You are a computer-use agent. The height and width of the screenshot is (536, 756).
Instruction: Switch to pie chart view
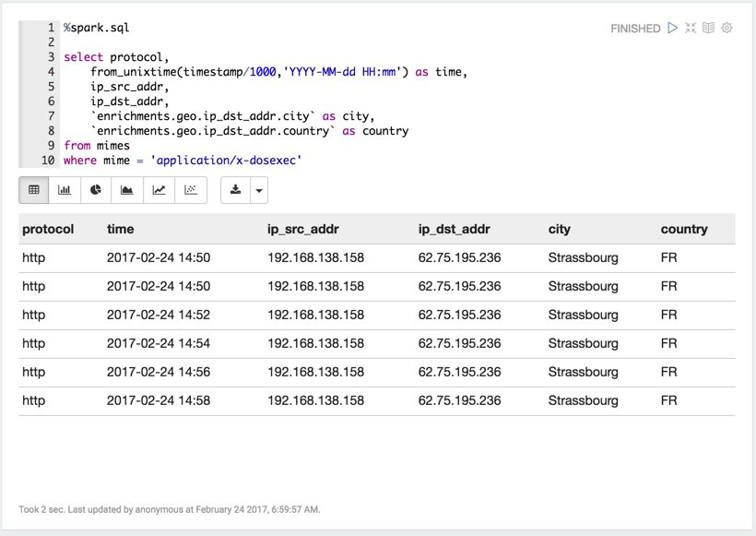click(96, 190)
